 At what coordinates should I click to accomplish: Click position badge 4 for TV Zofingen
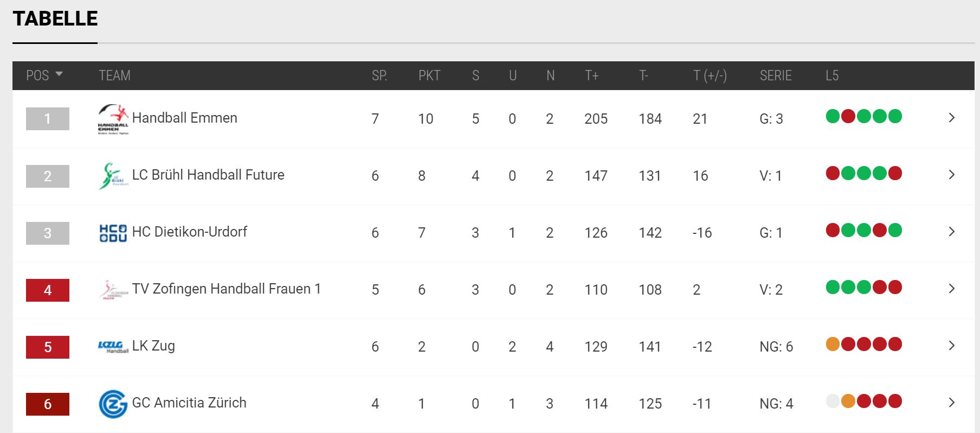coord(48,290)
